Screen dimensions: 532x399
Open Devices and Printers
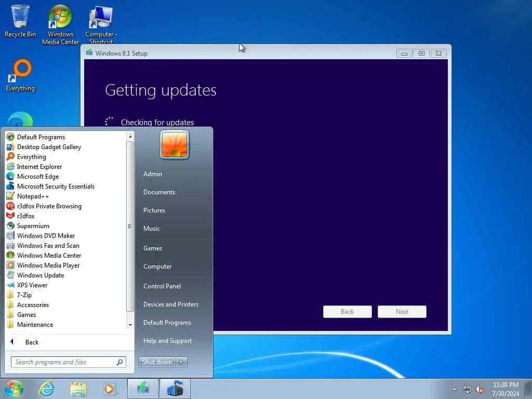point(171,304)
